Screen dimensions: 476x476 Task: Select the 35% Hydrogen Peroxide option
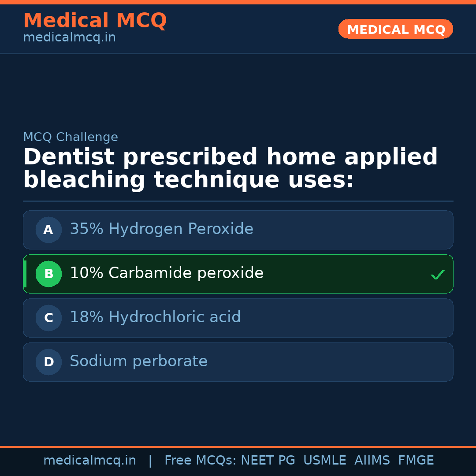tap(161, 229)
